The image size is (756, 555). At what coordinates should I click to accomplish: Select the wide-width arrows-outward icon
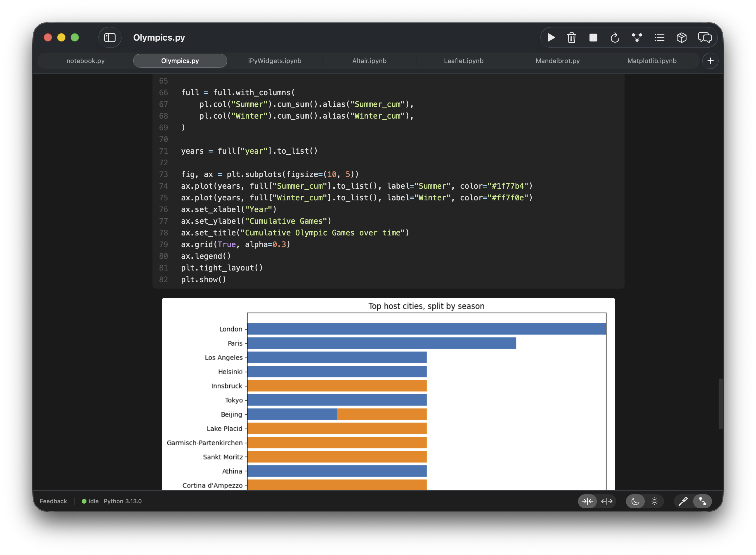point(606,501)
